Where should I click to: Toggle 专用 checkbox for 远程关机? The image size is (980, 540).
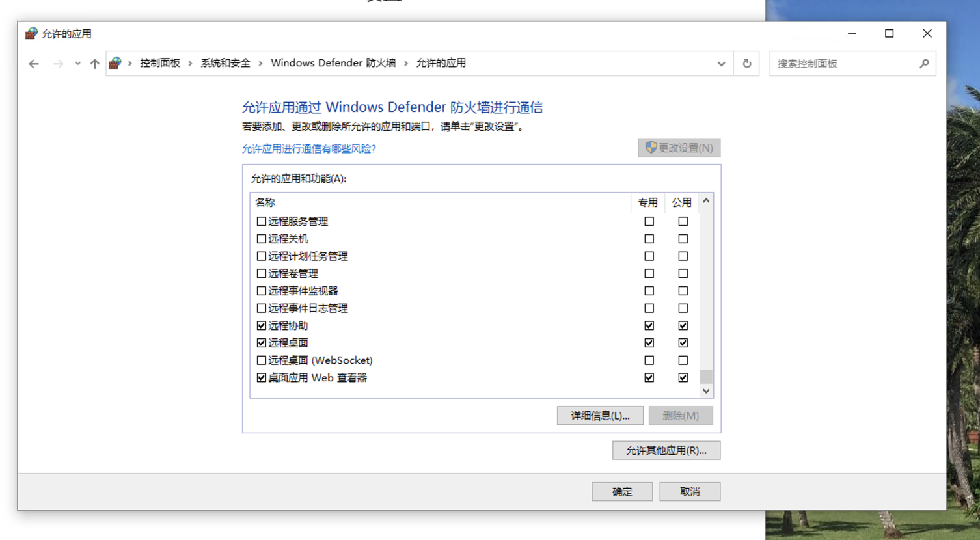point(649,239)
